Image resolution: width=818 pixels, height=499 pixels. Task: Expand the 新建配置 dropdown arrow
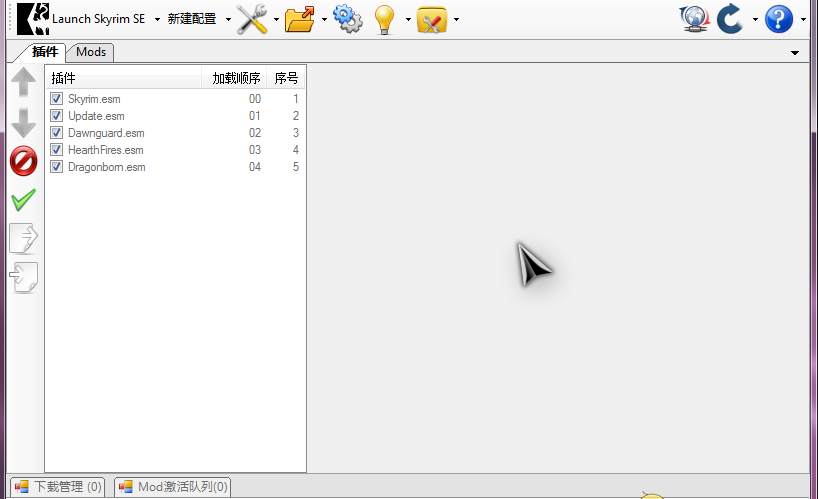tap(228, 20)
